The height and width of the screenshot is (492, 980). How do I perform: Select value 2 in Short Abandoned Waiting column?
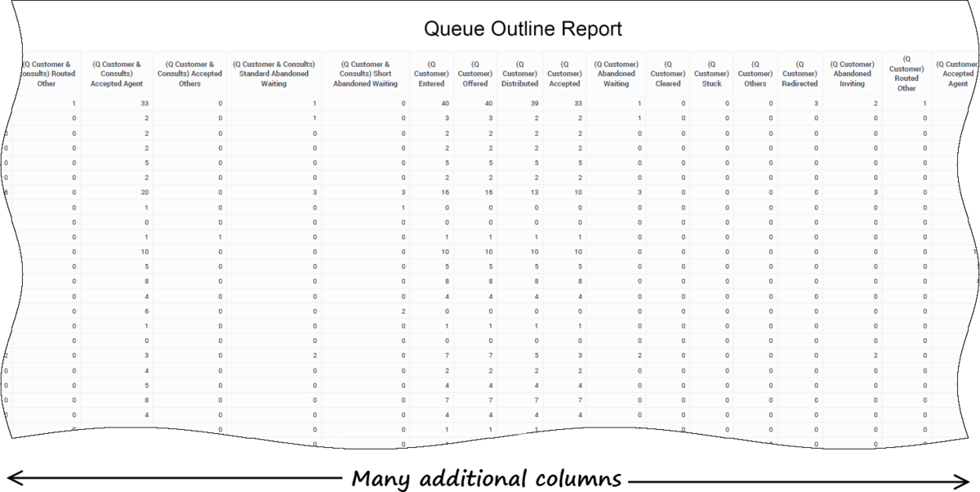pos(403,311)
